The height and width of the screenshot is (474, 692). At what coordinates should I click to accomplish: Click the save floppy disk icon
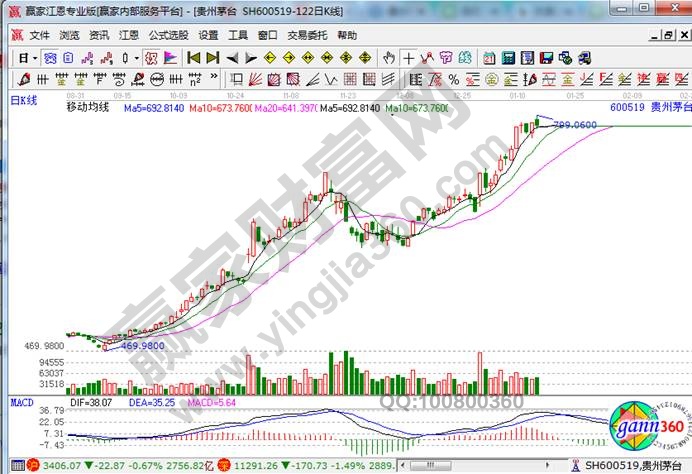tap(547, 57)
